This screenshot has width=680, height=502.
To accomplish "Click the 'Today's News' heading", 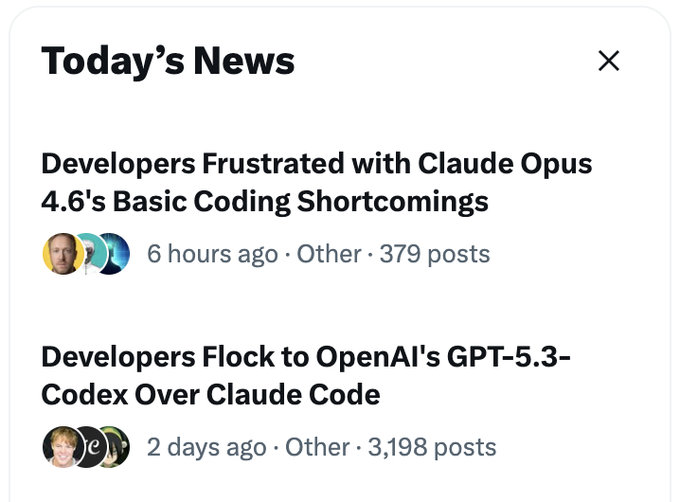I will pyautogui.click(x=168, y=61).
